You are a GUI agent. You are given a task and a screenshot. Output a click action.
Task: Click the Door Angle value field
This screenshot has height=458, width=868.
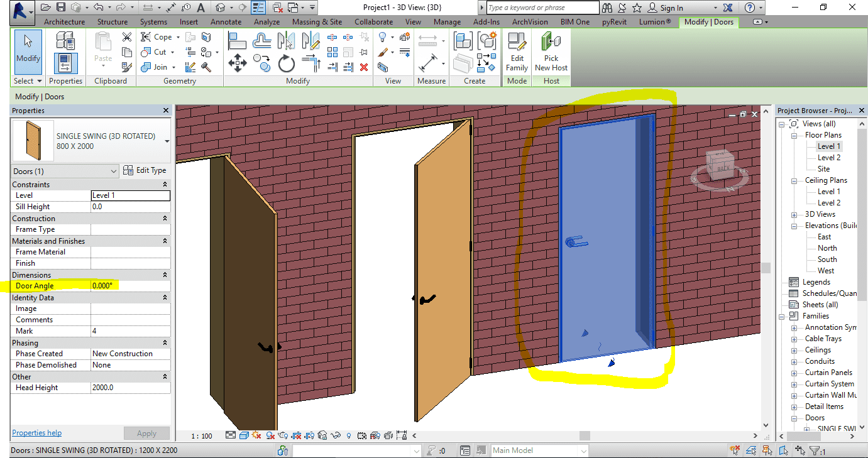(130, 286)
